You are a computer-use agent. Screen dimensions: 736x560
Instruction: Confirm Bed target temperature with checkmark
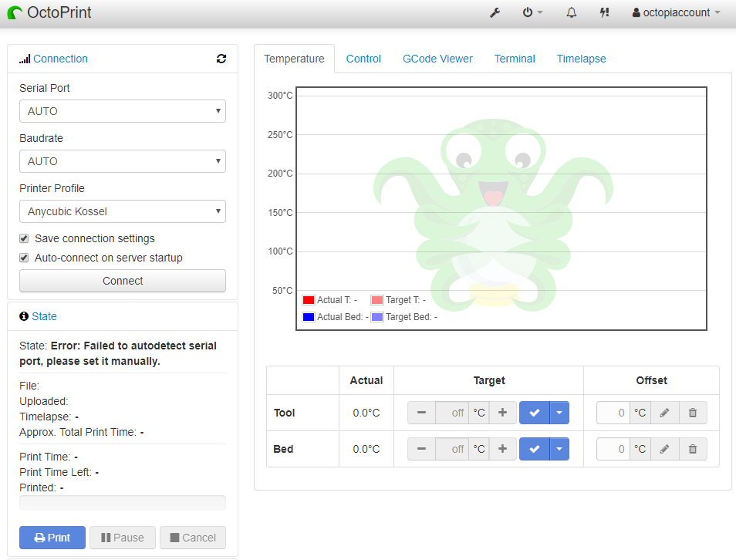point(534,449)
